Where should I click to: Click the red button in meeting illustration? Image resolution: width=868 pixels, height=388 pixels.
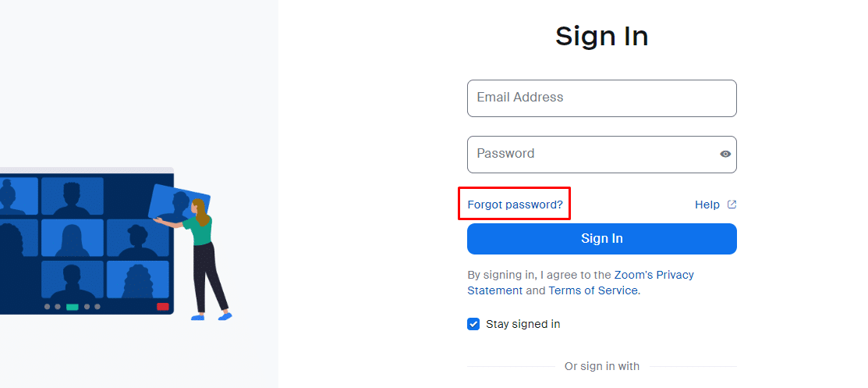tap(163, 307)
